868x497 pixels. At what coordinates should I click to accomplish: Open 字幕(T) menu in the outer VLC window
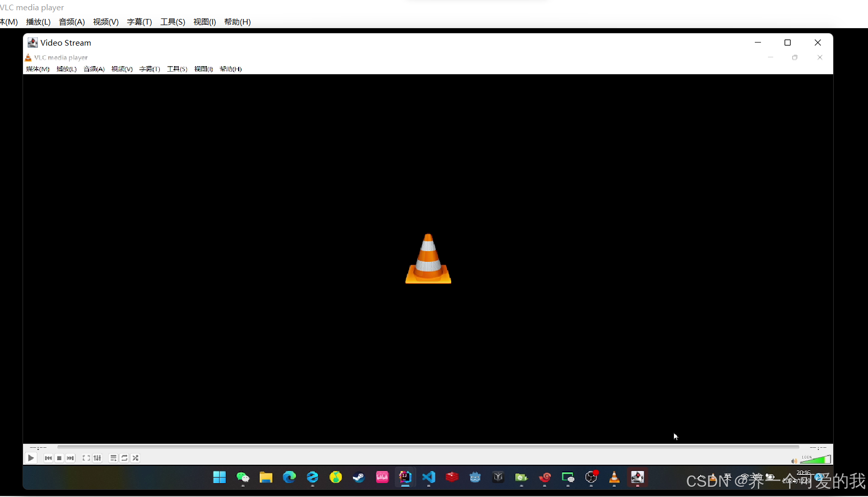(139, 22)
